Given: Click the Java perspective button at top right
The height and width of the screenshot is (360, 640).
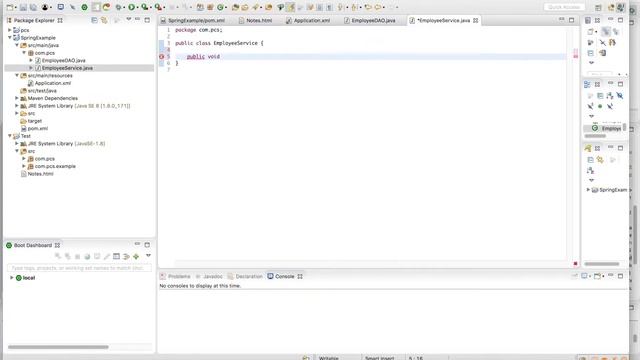Looking at the screenshot, I should click(x=621, y=7).
